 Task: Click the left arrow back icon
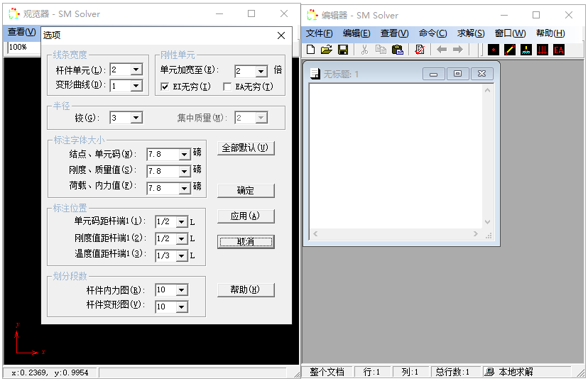coord(442,50)
